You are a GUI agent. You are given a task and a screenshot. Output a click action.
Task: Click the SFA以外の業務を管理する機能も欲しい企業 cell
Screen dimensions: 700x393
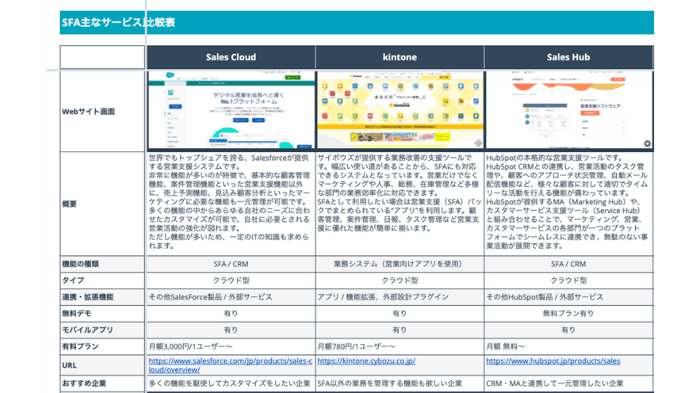(400, 384)
